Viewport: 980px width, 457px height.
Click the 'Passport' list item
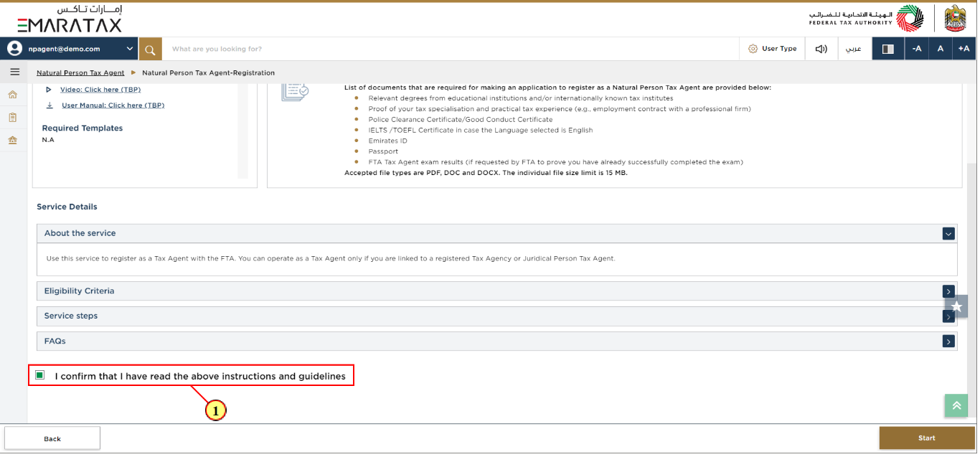click(x=383, y=151)
